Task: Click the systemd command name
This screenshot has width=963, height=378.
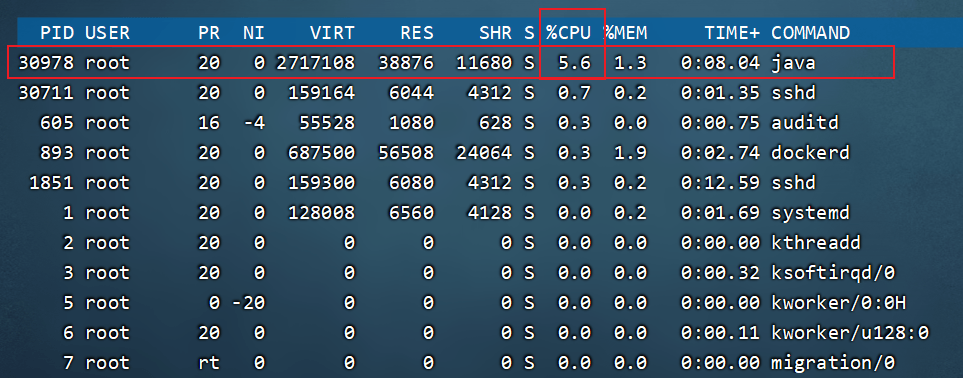Action: pos(811,213)
